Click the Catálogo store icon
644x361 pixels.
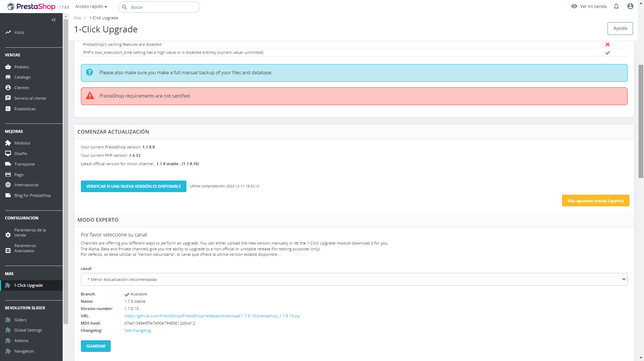pyautogui.click(x=8, y=77)
